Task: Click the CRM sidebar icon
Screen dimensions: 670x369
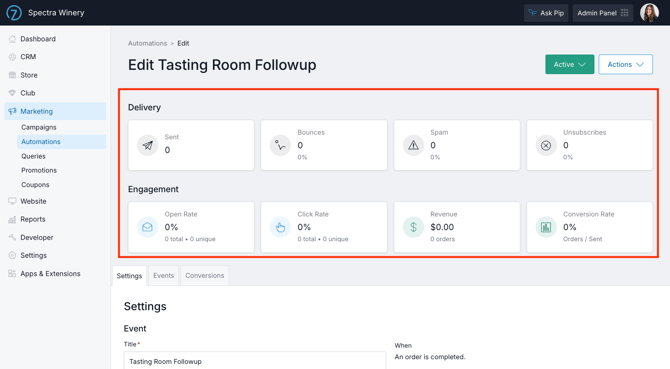Action: (12, 57)
